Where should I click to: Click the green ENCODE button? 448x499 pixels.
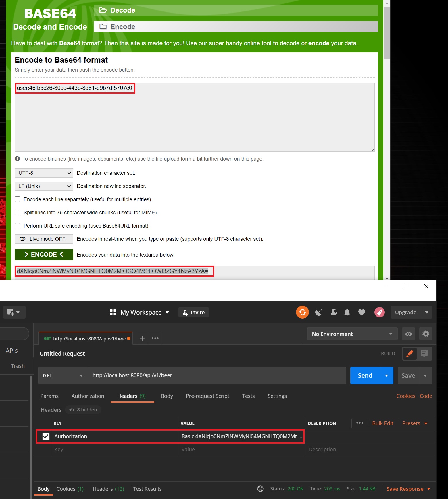(44, 255)
